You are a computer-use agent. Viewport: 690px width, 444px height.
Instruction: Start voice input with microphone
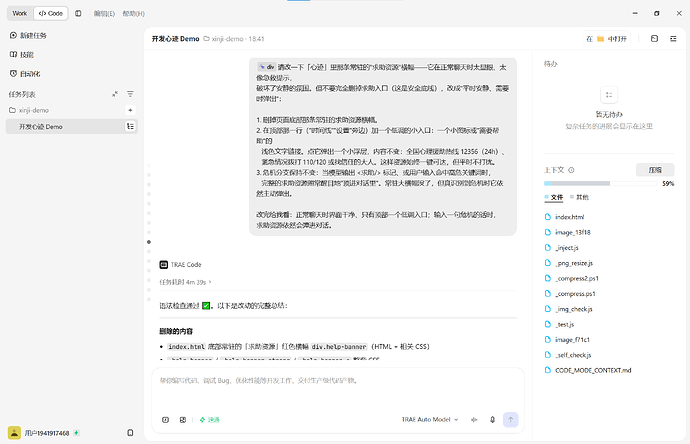tap(492, 420)
